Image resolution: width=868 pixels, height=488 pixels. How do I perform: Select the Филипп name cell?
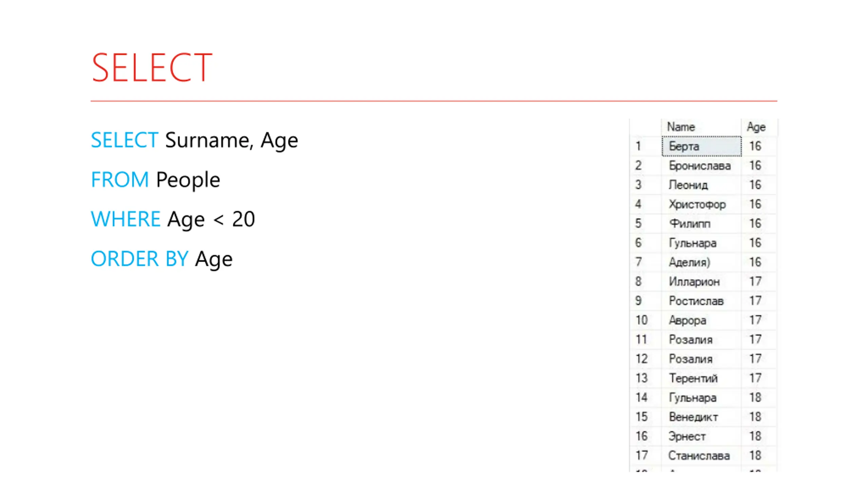coord(701,224)
